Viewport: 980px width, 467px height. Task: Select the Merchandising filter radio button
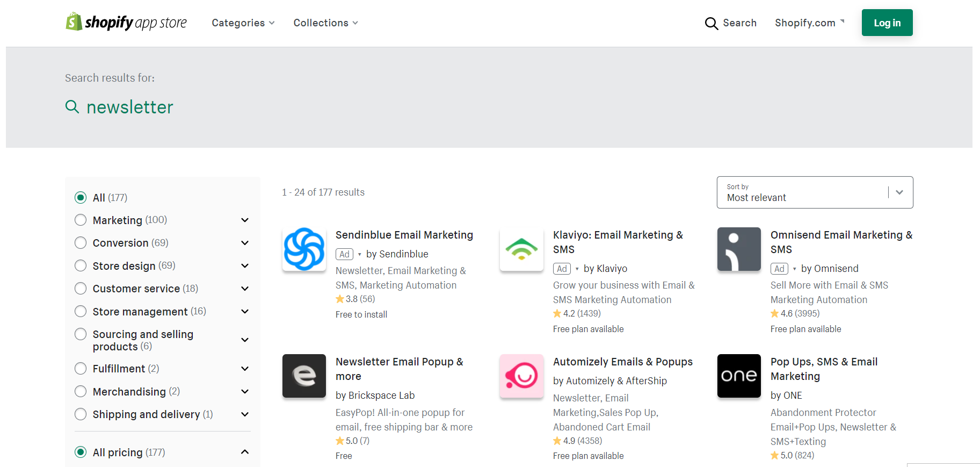[81, 391]
